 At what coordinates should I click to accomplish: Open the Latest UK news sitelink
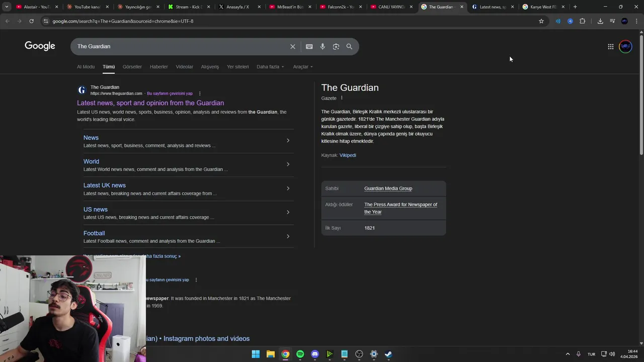click(105, 186)
